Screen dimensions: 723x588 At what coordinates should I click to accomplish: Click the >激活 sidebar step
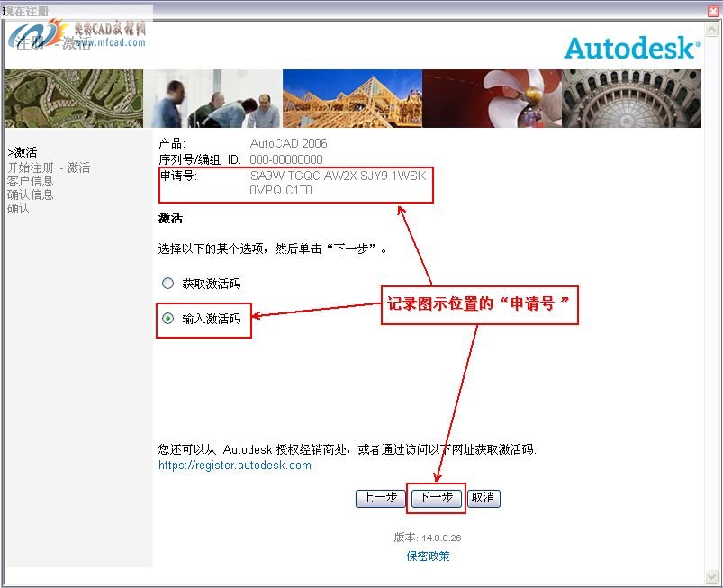click(23, 152)
